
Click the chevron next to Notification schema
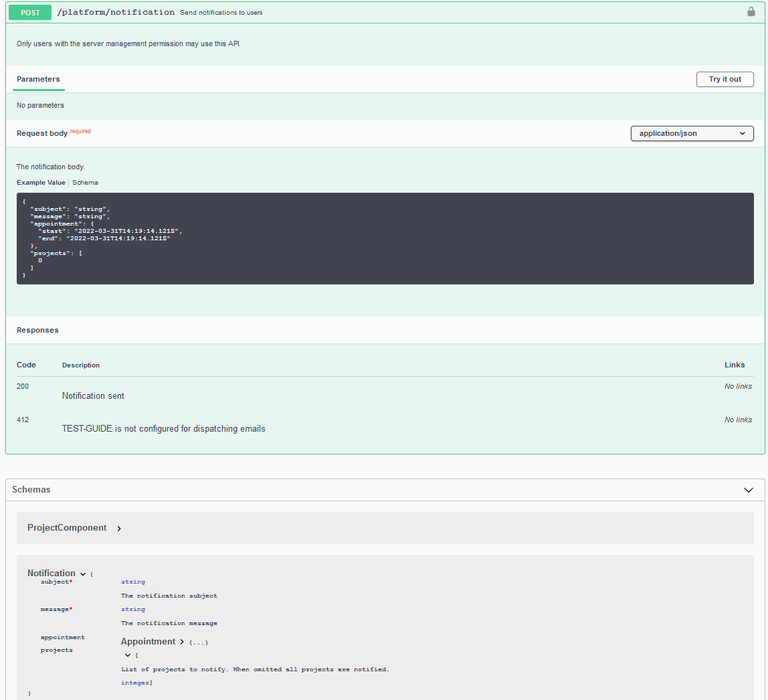[x=83, y=574]
